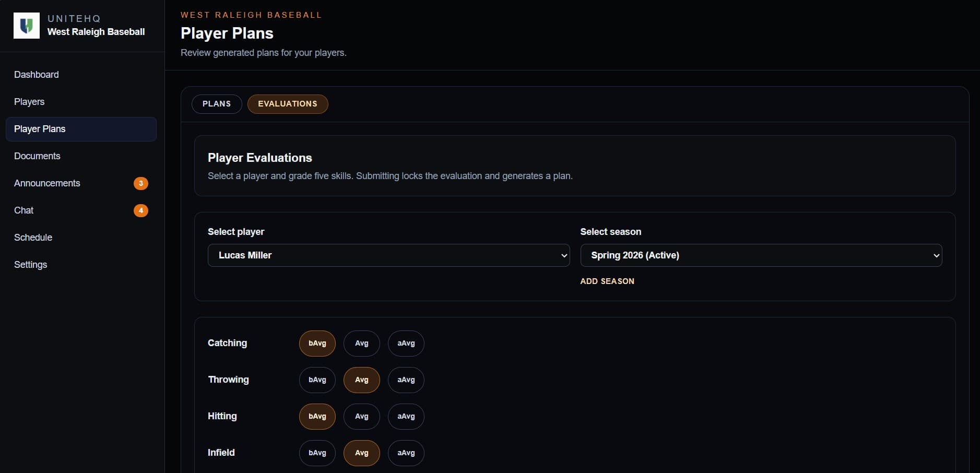Select bAvg rating for Catching
Screen dimensions: 980x473
pyautogui.click(x=317, y=343)
